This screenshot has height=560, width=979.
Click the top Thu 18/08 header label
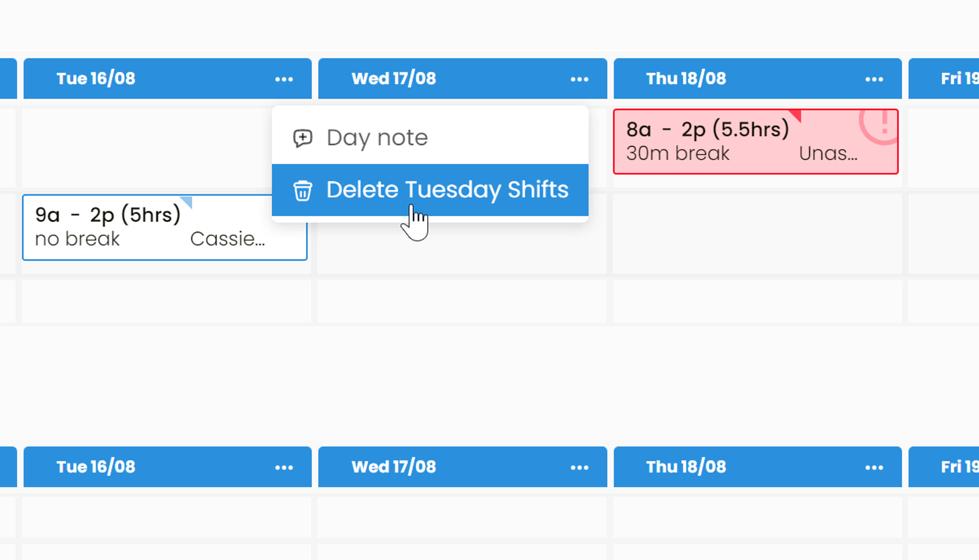click(x=686, y=79)
